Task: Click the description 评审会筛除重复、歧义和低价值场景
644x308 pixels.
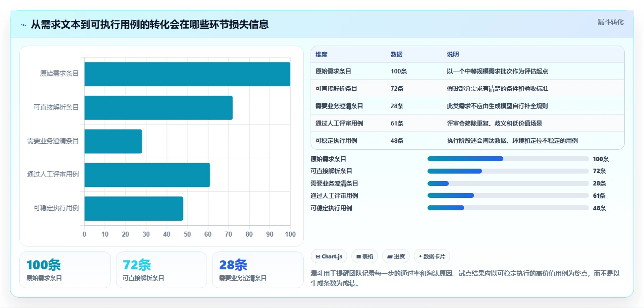Action: [494, 123]
